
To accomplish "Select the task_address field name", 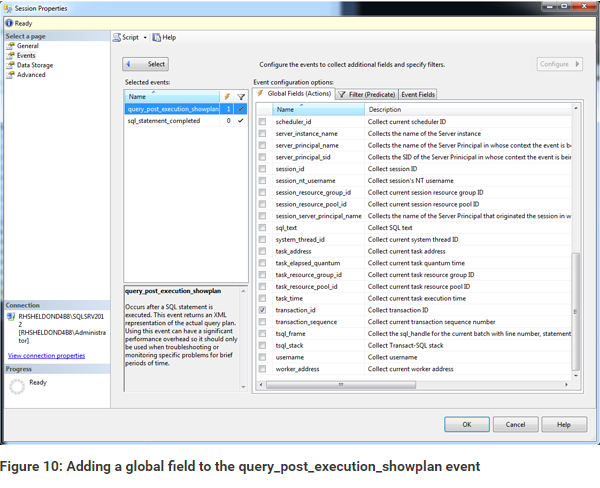I will [x=293, y=251].
